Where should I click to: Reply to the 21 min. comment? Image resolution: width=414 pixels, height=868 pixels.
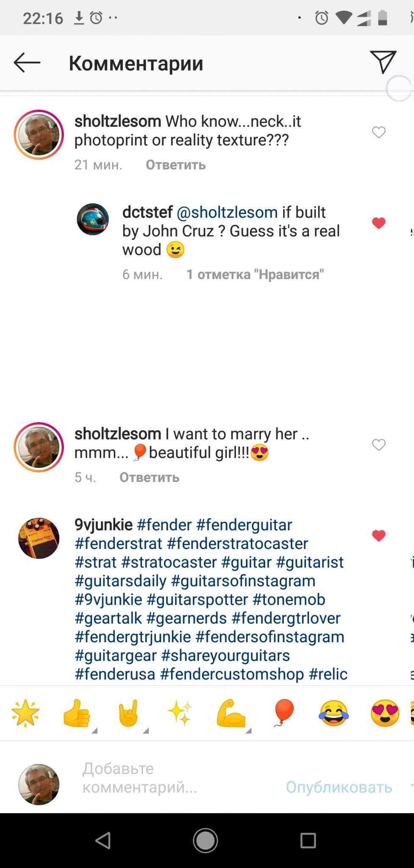175,164
